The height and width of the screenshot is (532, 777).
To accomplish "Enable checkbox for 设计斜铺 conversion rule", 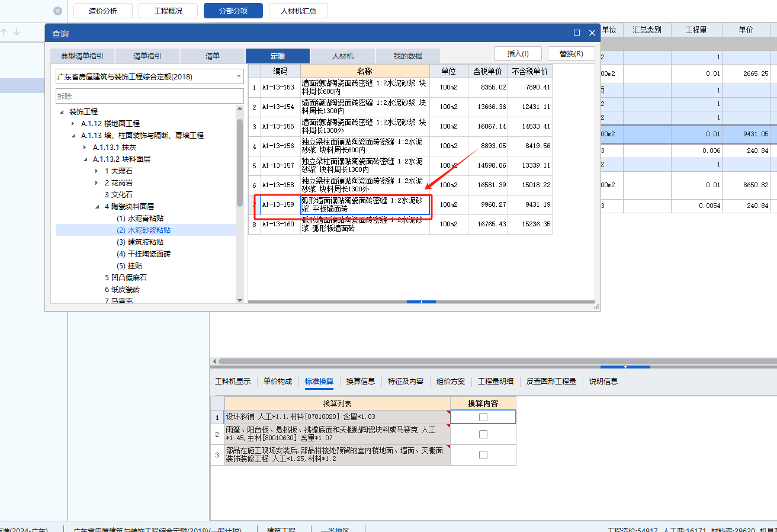I will point(483,416).
